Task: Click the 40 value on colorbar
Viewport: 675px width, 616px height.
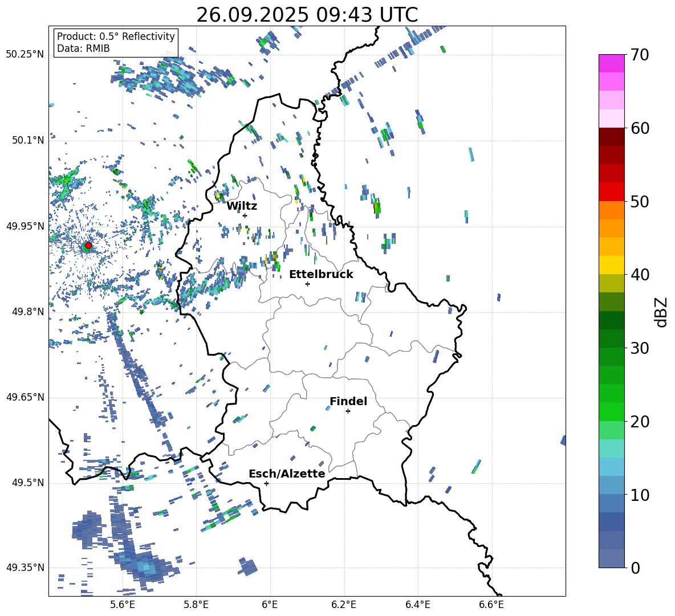Action: [640, 275]
